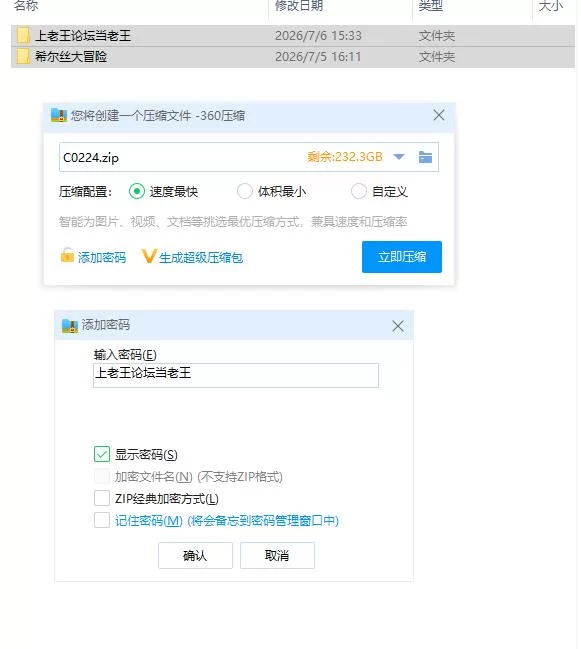581x649 pixels.
Task: Click the 取消 button
Action: [x=277, y=555]
